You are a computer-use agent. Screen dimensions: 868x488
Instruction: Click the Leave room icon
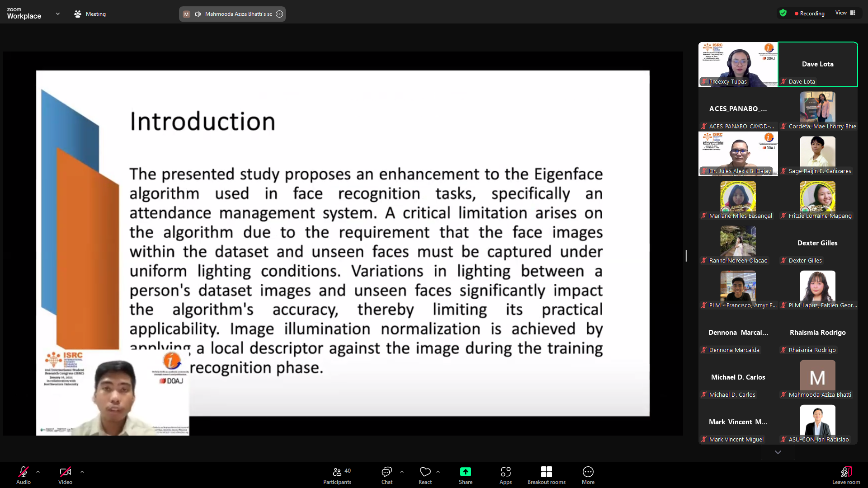point(846,472)
